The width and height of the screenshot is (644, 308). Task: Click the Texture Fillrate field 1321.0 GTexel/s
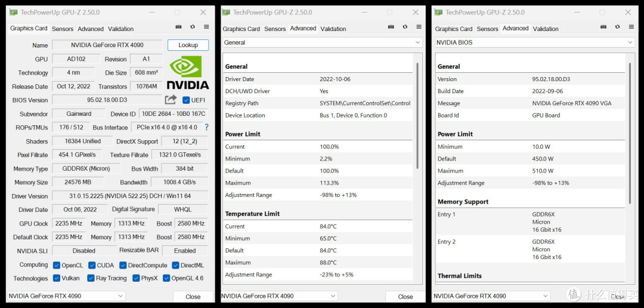pos(180,155)
